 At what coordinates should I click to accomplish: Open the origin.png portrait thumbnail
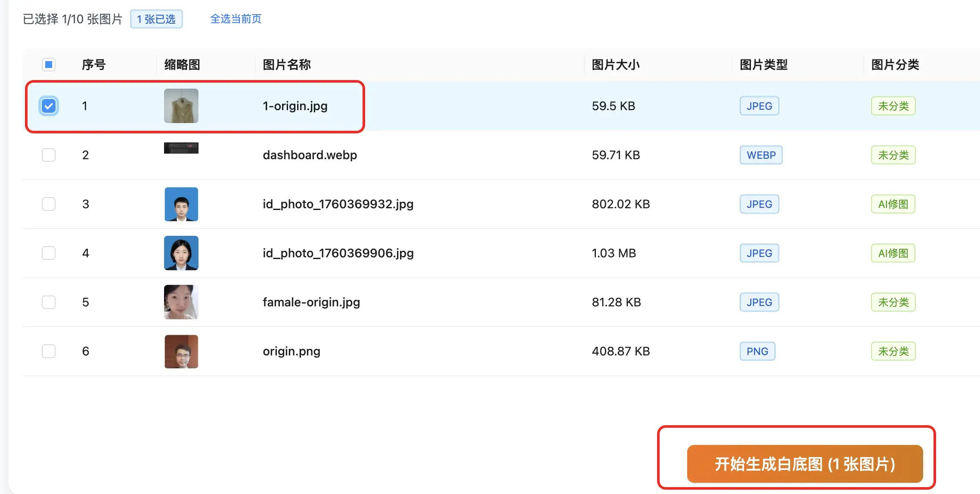tap(181, 351)
